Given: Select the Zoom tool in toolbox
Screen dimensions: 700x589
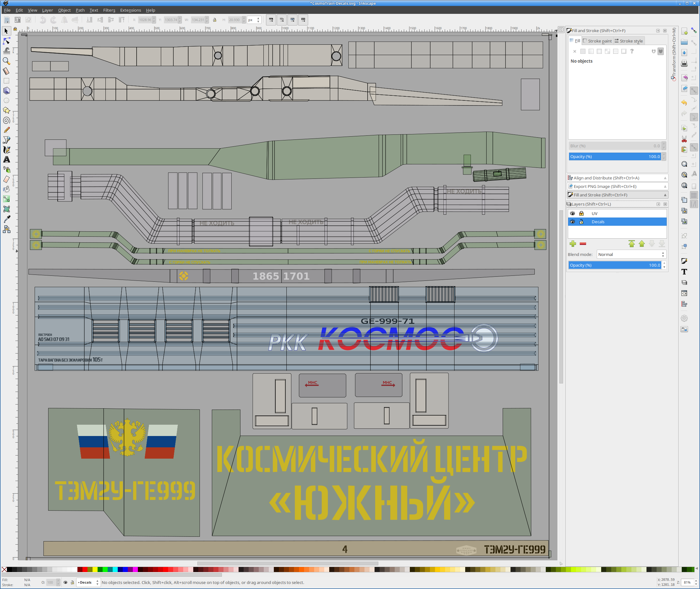Looking at the screenshot, I should point(6,61).
